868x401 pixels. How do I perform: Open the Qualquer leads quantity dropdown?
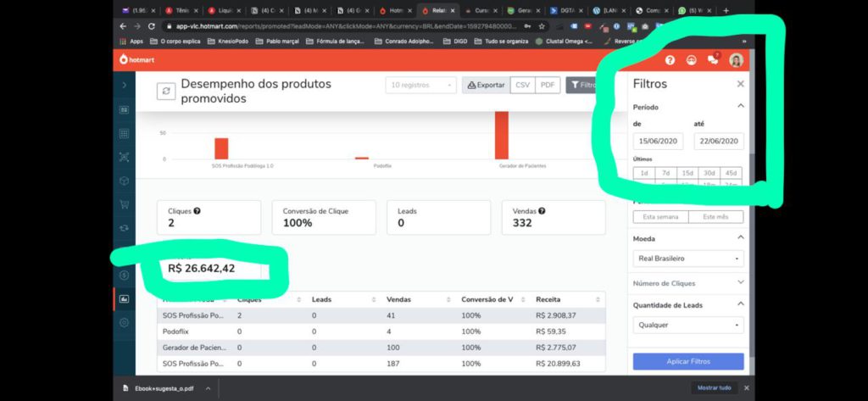[x=688, y=325]
